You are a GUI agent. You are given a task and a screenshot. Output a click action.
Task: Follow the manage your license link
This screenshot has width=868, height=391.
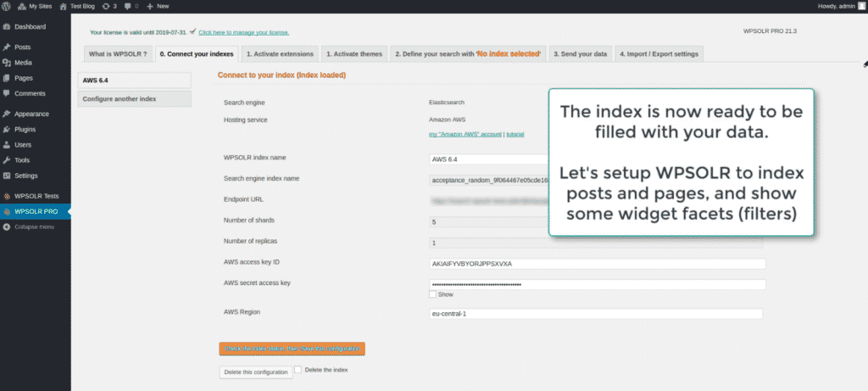click(x=243, y=33)
